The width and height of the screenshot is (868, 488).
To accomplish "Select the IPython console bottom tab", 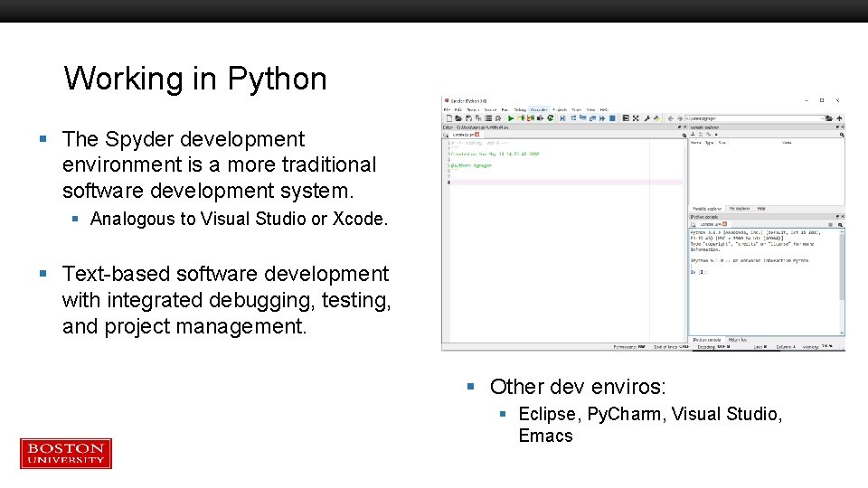I will (707, 340).
